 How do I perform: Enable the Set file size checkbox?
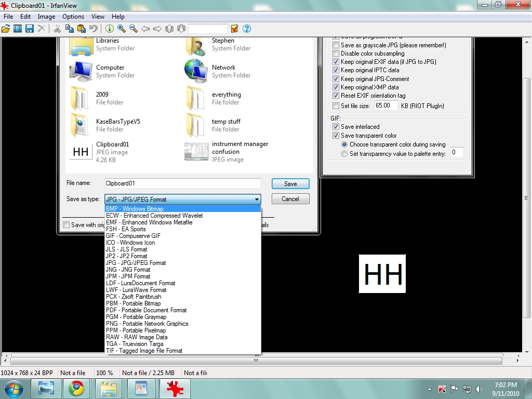[x=336, y=106]
